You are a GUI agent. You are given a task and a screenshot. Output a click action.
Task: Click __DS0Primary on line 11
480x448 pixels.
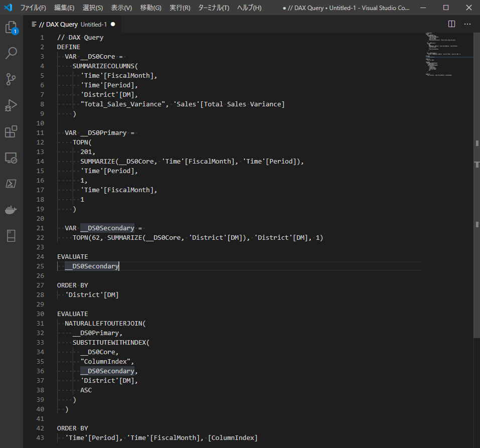103,132
